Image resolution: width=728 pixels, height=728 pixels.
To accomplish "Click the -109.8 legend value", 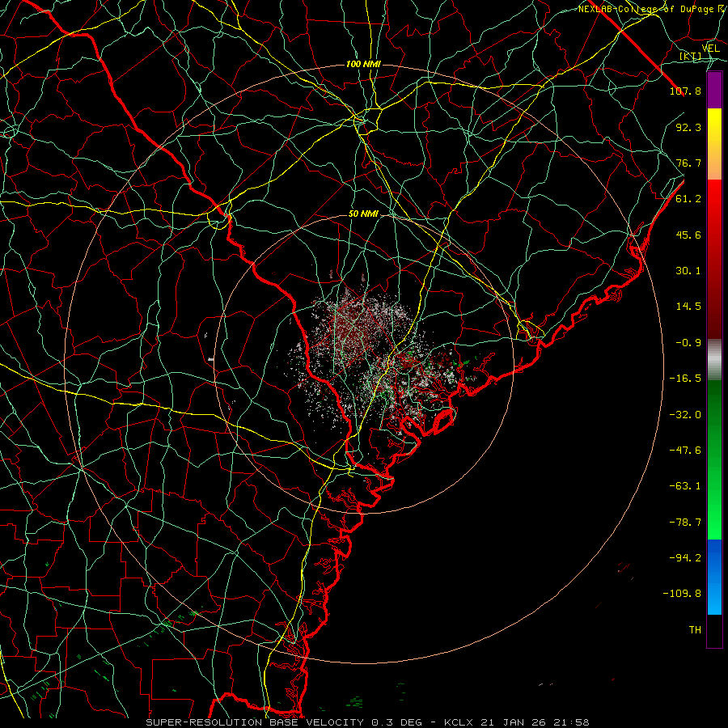I will [x=682, y=594].
